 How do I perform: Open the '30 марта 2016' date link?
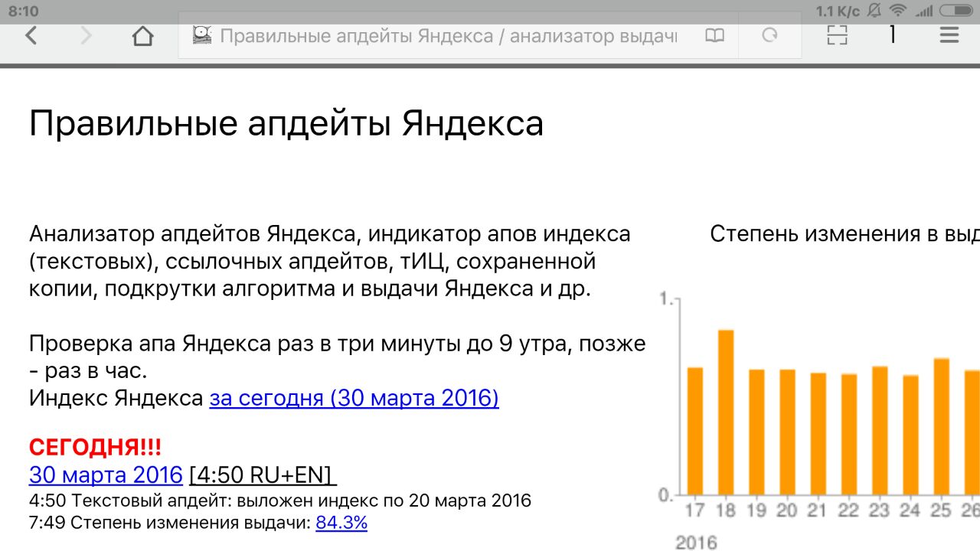click(x=106, y=474)
